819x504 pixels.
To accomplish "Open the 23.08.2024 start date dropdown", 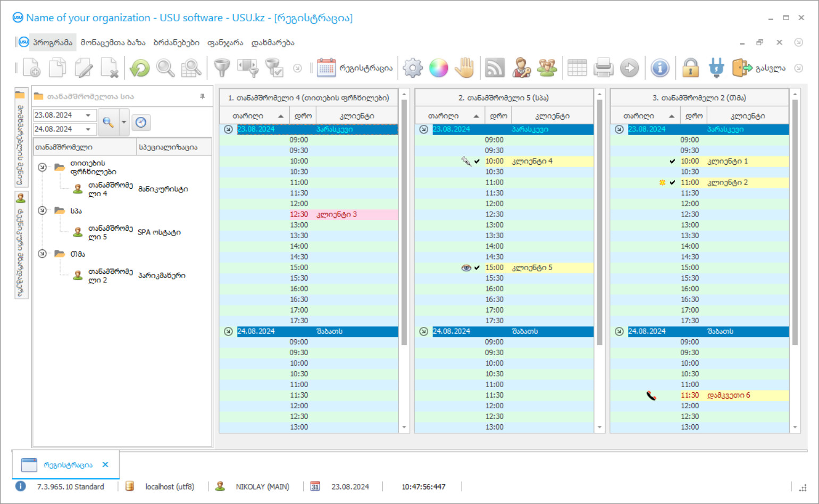I will point(88,115).
